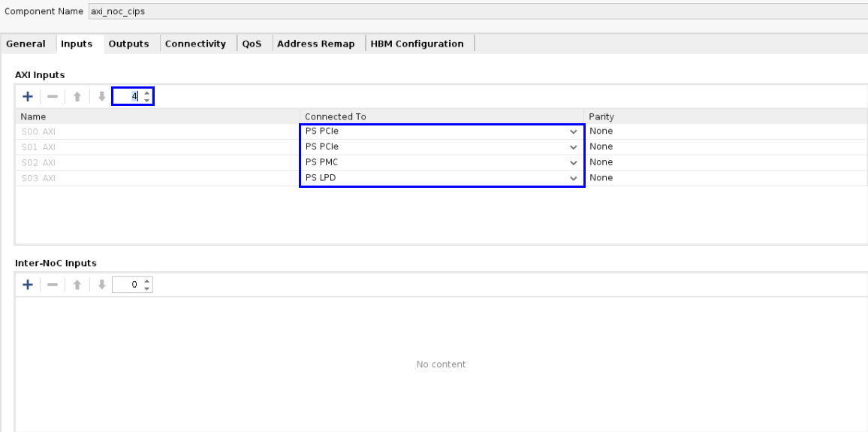
Task: Switch to the General tab
Action: click(x=26, y=44)
